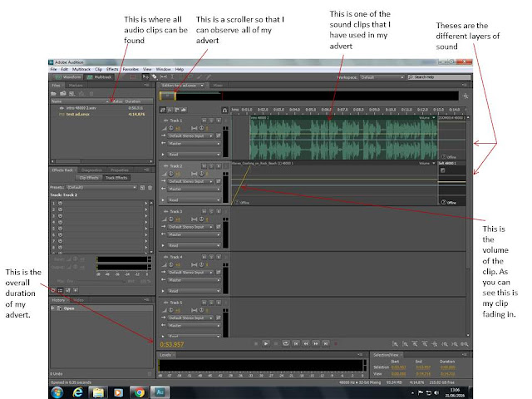Arm Track 1 for record with R button
The image size is (532, 399).
(219, 121)
